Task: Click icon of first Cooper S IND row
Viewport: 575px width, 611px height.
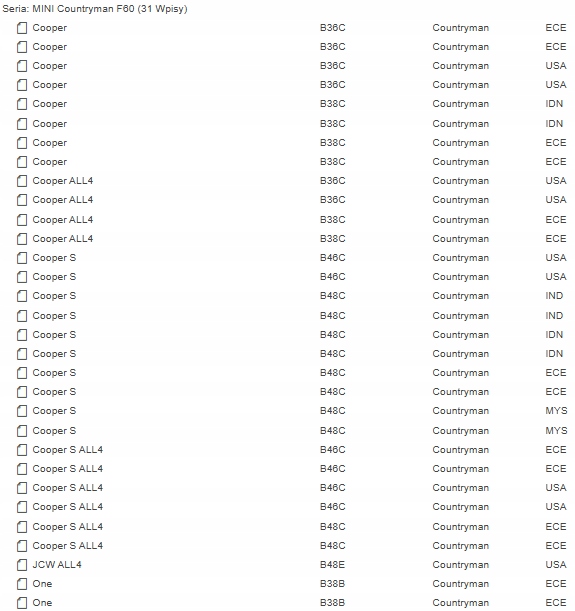Action: point(22,296)
